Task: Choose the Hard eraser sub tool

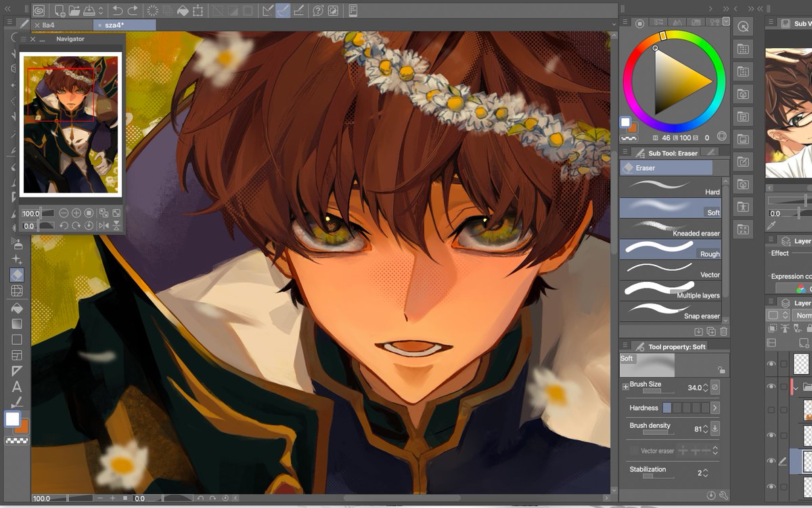Action: [671, 188]
